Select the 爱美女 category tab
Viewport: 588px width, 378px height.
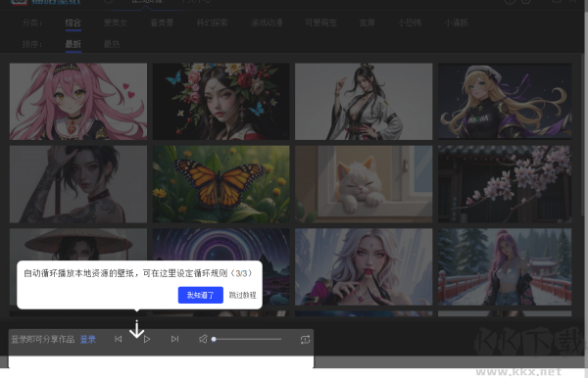click(x=116, y=23)
